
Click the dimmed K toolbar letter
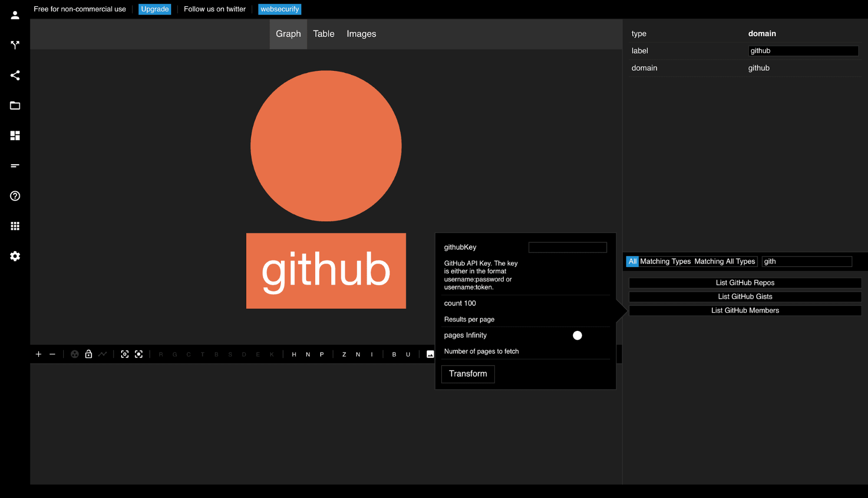click(272, 355)
